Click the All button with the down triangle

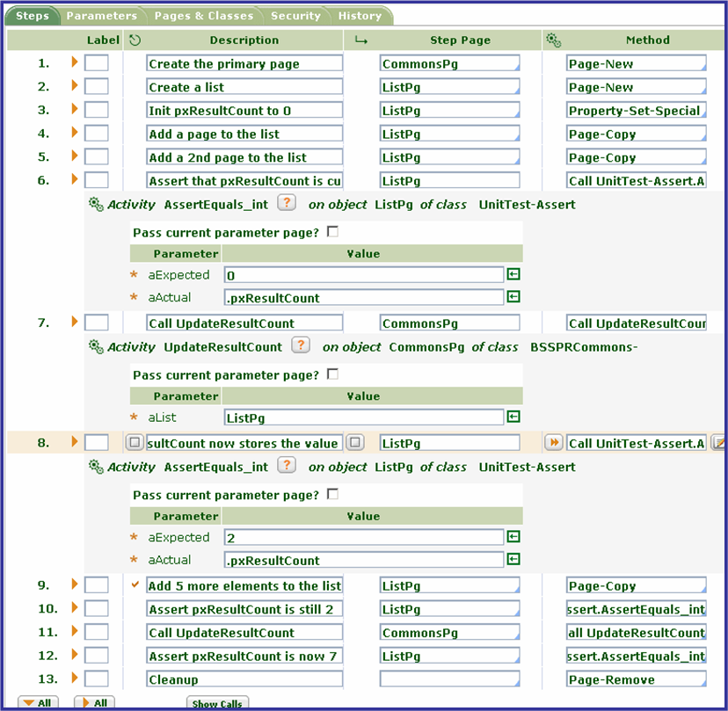[x=38, y=703]
